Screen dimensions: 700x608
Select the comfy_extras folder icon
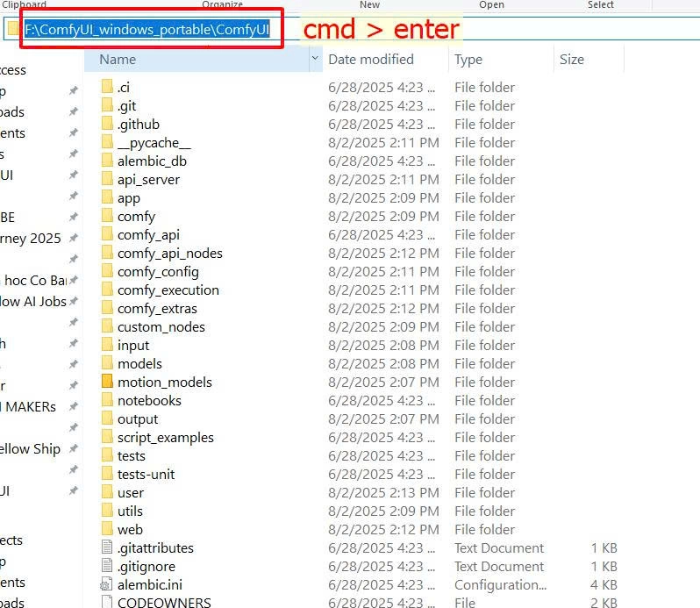pos(107,307)
